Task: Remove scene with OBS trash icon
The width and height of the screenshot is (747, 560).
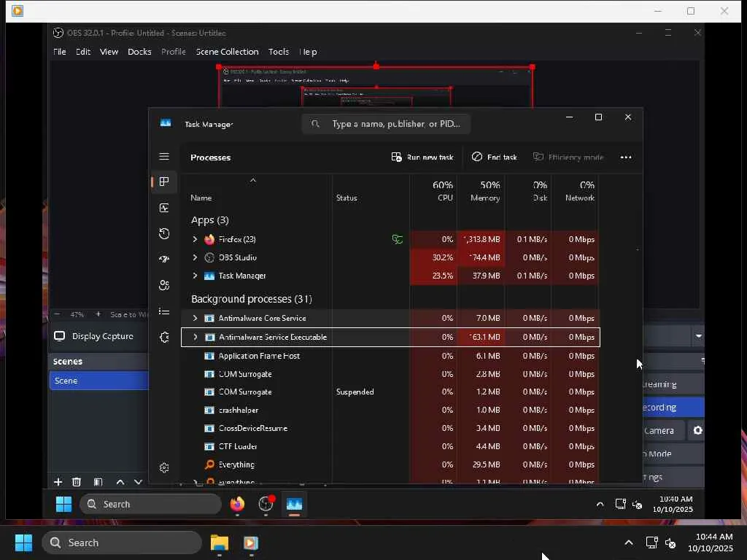Action: 76,482
